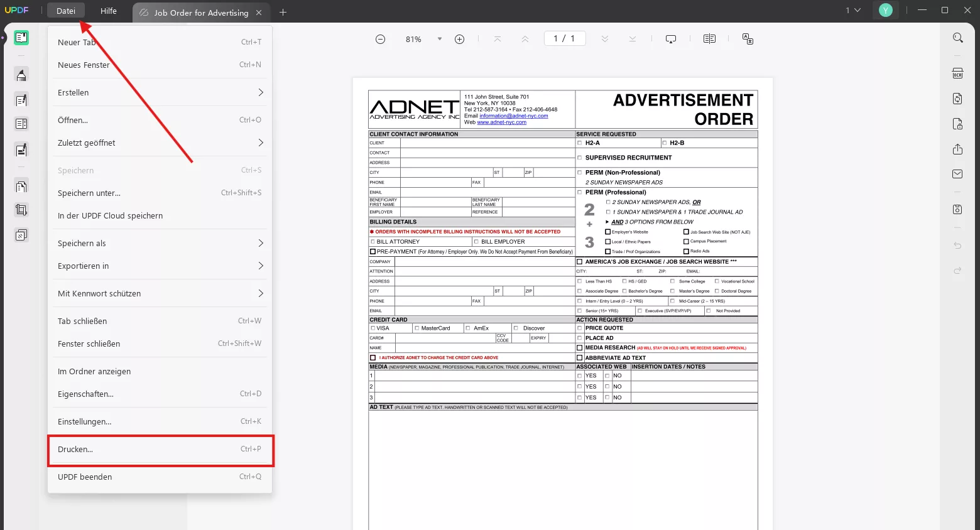Viewport: 980px width, 530px height.
Task: Click the zoom in plus icon
Action: pyautogui.click(x=459, y=39)
